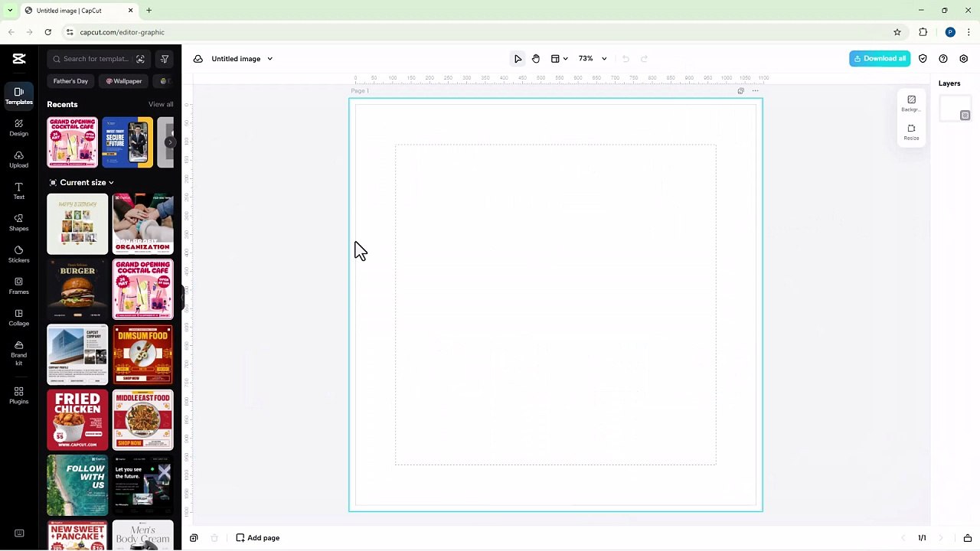Click the redo arrow

(x=644, y=59)
